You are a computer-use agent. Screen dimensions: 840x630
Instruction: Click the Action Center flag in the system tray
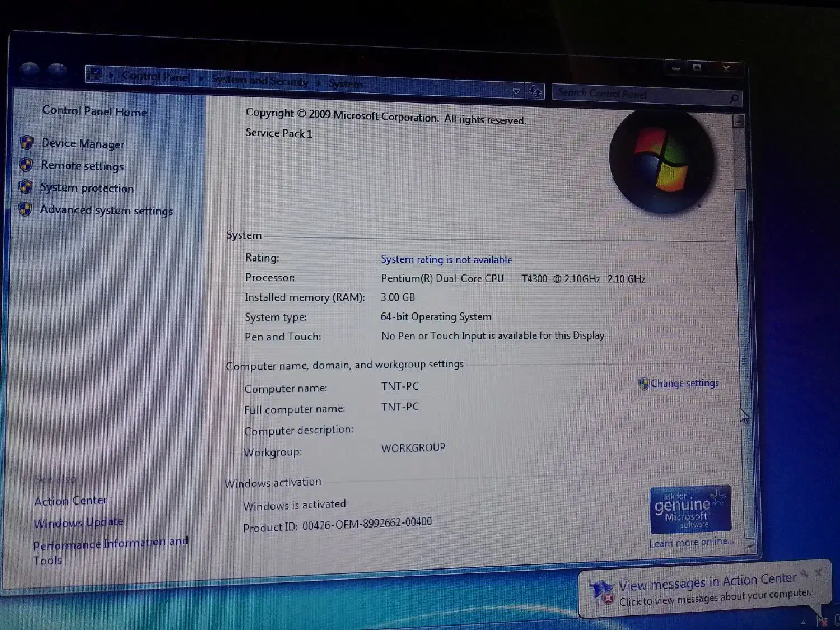click(822, 620)
